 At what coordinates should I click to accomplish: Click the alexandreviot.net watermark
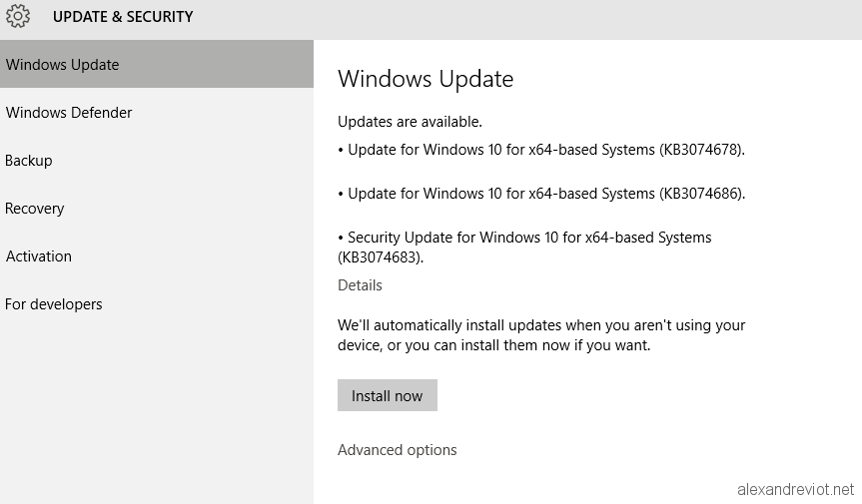795,489
